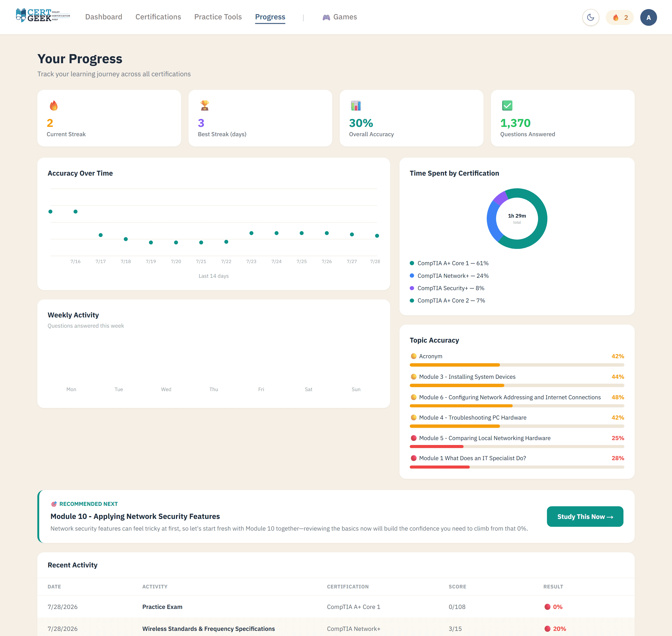Click the 0/108 score cell
The width and height of the screenshot is (672, 636).
(x=457, y=607)
